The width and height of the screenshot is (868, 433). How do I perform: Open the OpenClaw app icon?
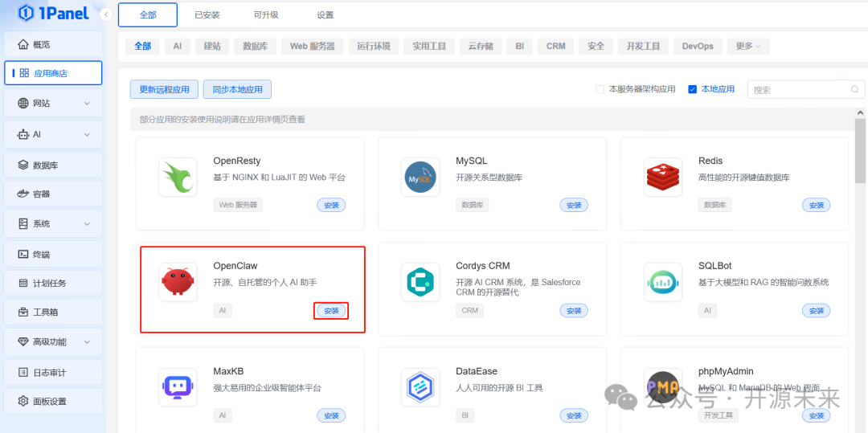[x=178, y=282]
